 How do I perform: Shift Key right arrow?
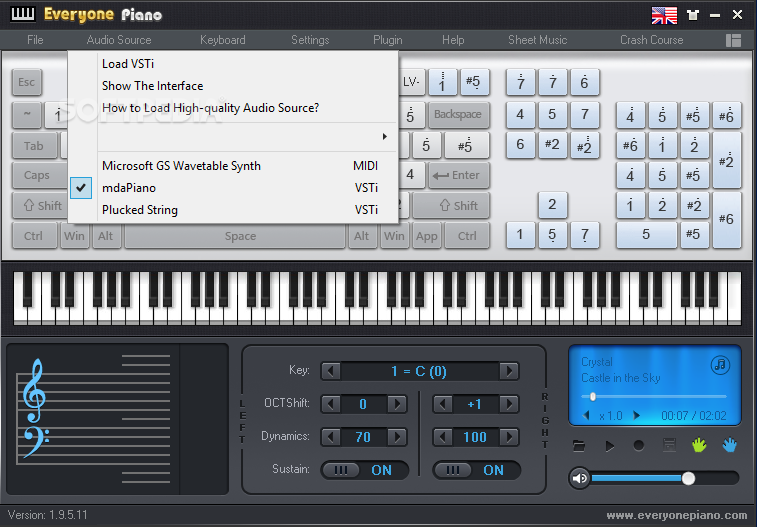coord(509,371)
